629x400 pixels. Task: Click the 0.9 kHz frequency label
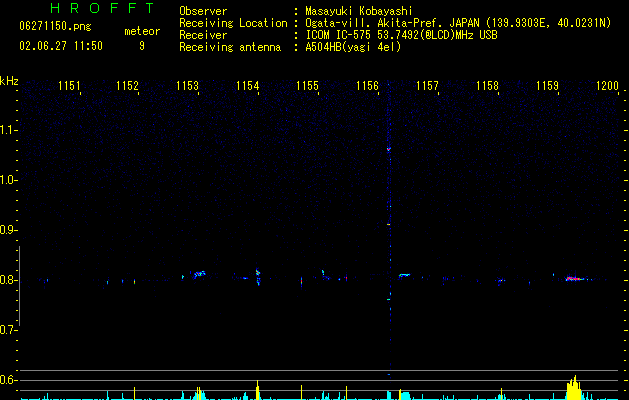8,230
